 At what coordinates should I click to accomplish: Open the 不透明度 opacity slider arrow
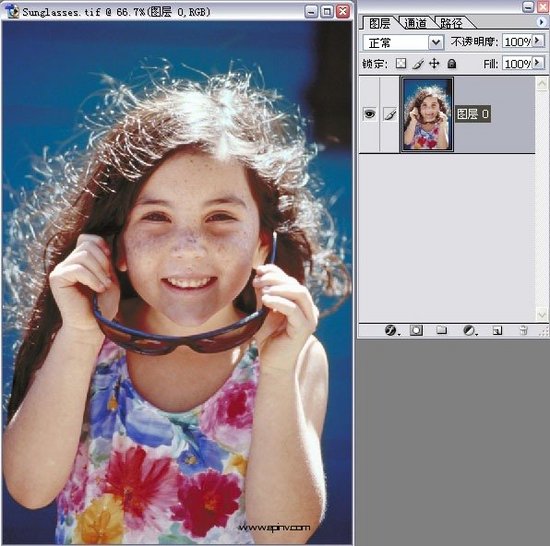tap(538, 41)
